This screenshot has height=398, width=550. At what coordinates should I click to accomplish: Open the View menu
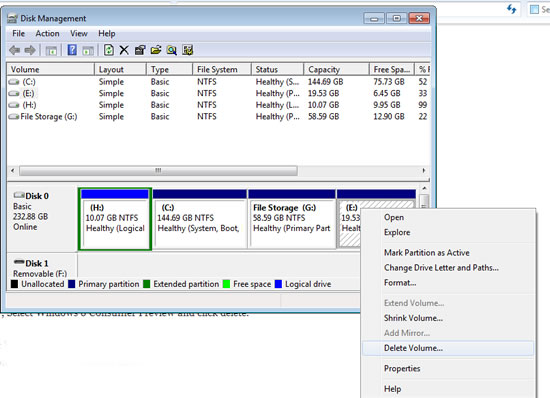(79, 34)
